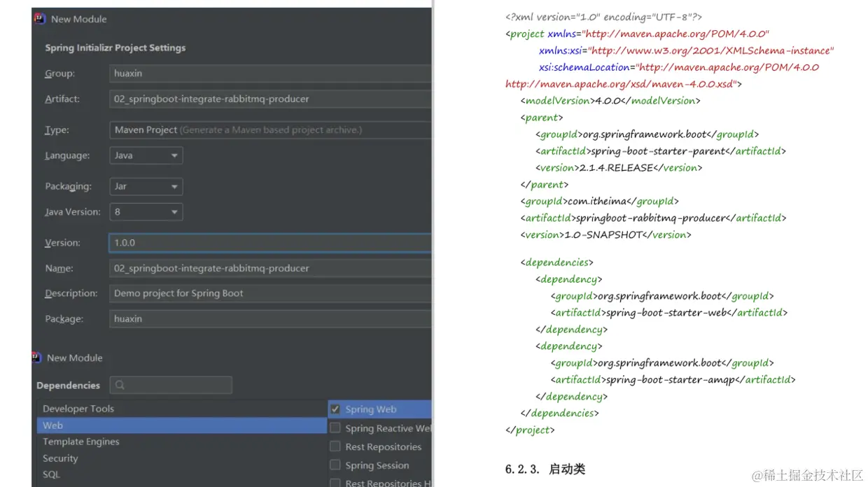Check the Spring Session checkbox

pyautogui.click(x=335, y=465)
